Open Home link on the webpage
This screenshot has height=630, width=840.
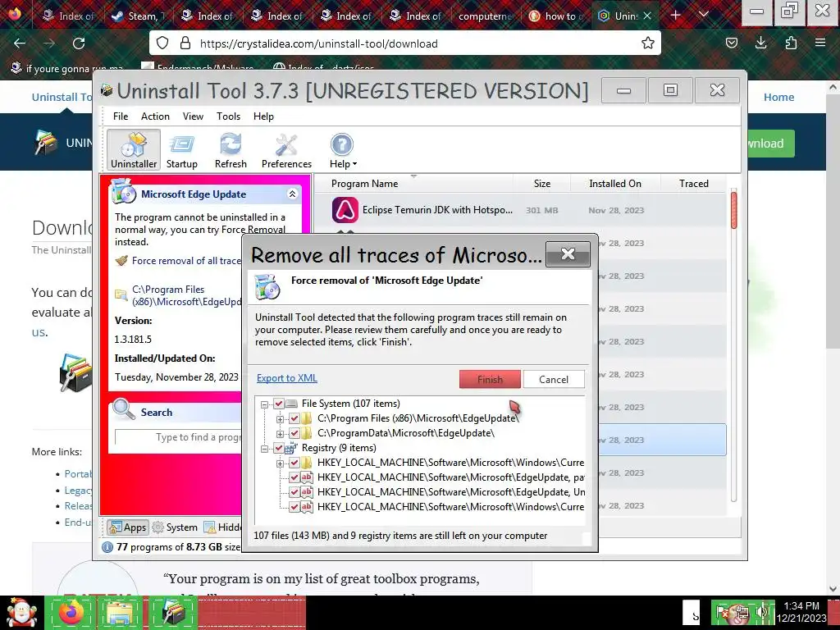778,97
